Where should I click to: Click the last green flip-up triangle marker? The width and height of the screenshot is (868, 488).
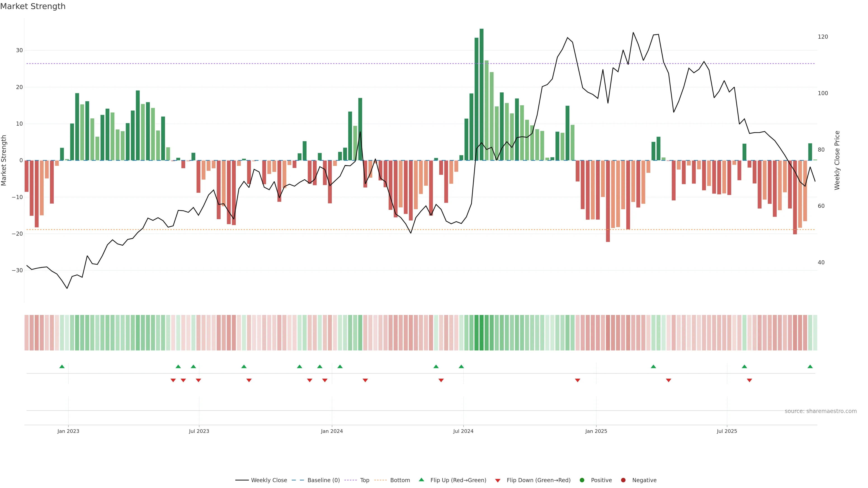coord(810,366)
